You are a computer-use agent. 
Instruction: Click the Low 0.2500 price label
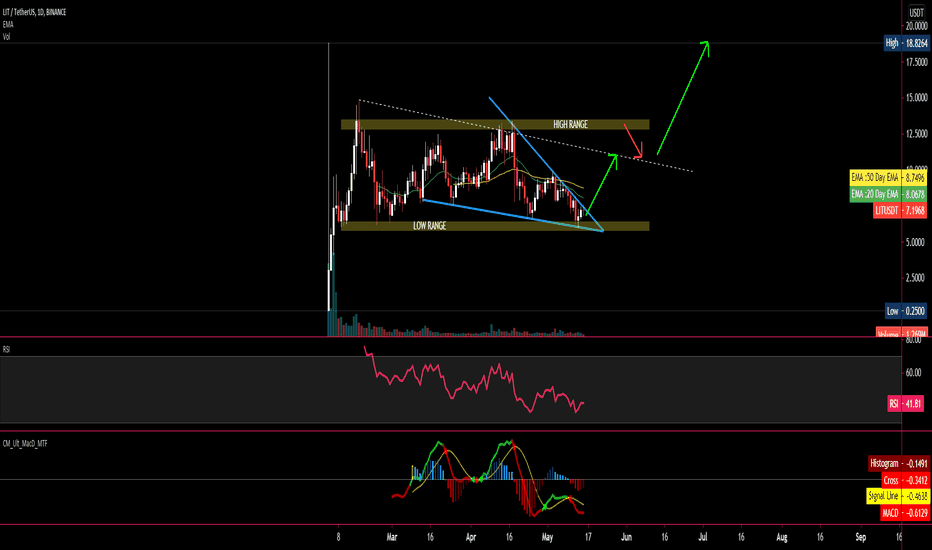point(905,311)
